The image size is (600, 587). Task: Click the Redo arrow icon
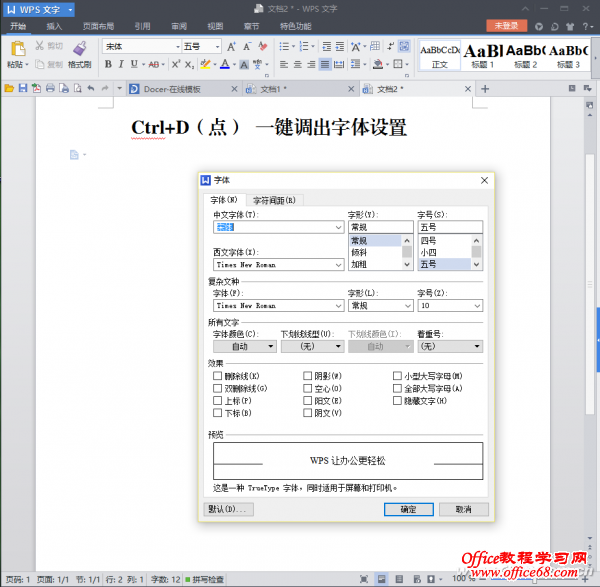pyautogui.click(x=105, y=89)
